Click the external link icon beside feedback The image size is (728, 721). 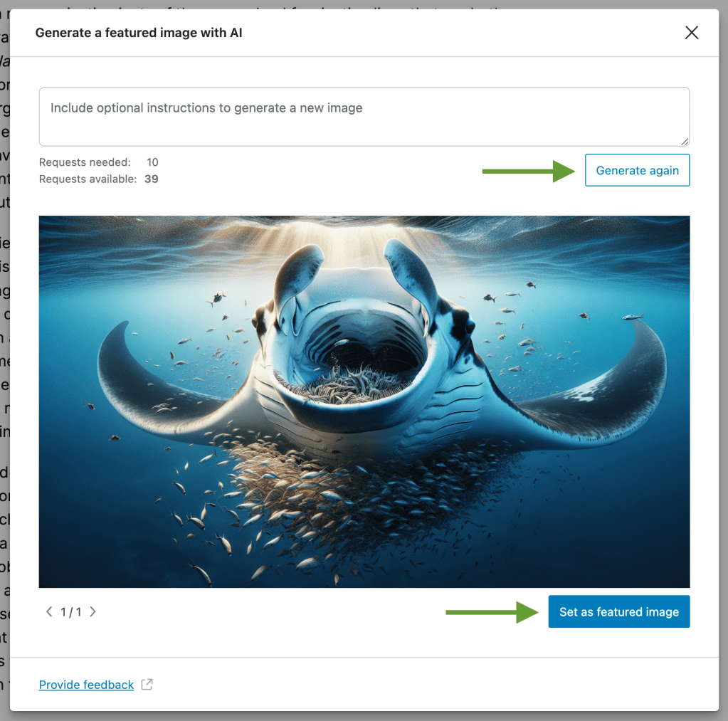tap(147, 685)
